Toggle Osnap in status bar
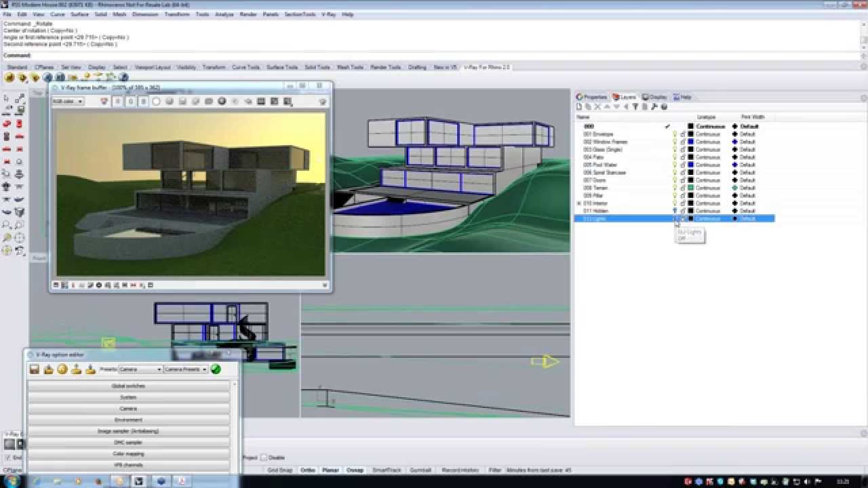Viewport: 868px width, 488px height. click(x=355, y=470)
